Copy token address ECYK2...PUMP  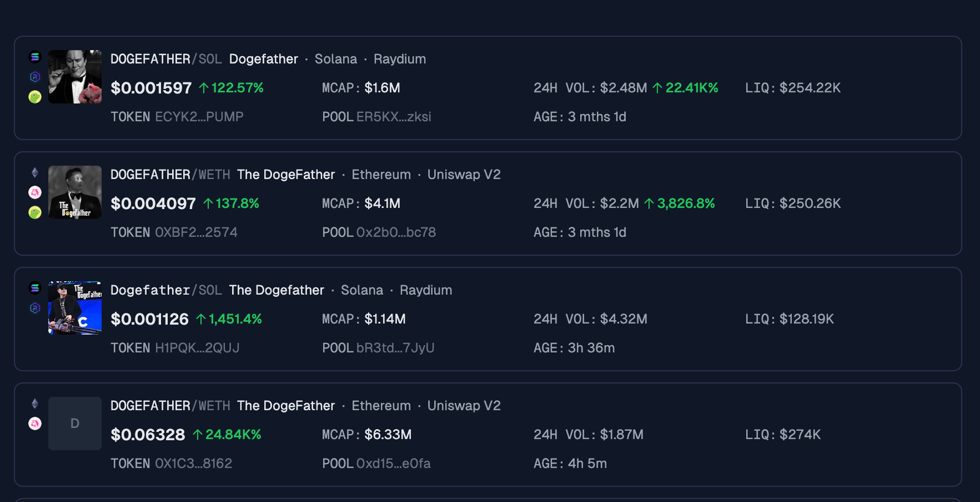point(199,116)
